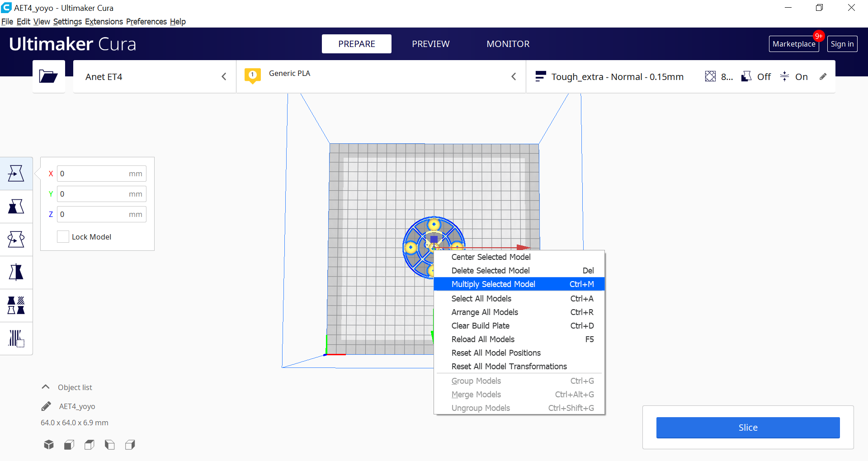Viewport: 868px width, 461px height.
Task: Choose Arrange All Models
Action: pos(519,312)
